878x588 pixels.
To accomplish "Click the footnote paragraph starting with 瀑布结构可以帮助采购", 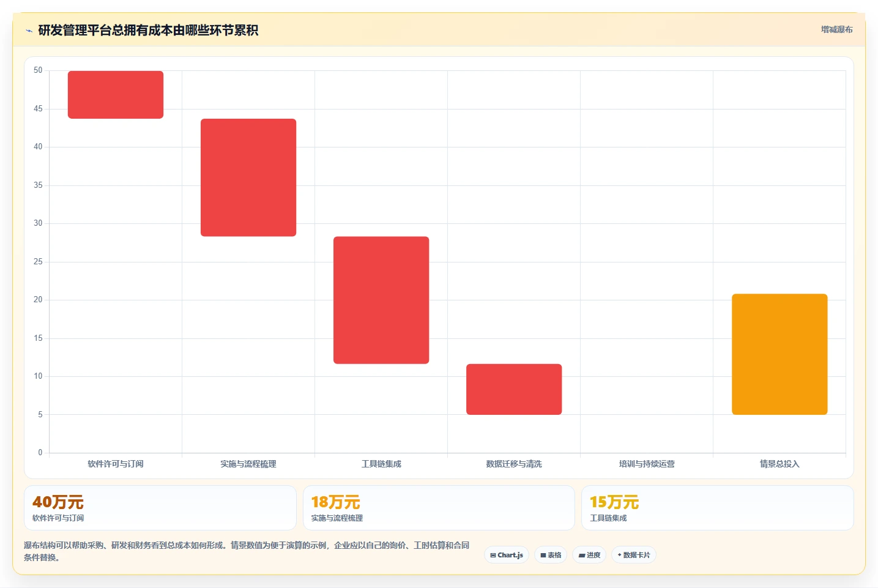I will click(247, 551).
